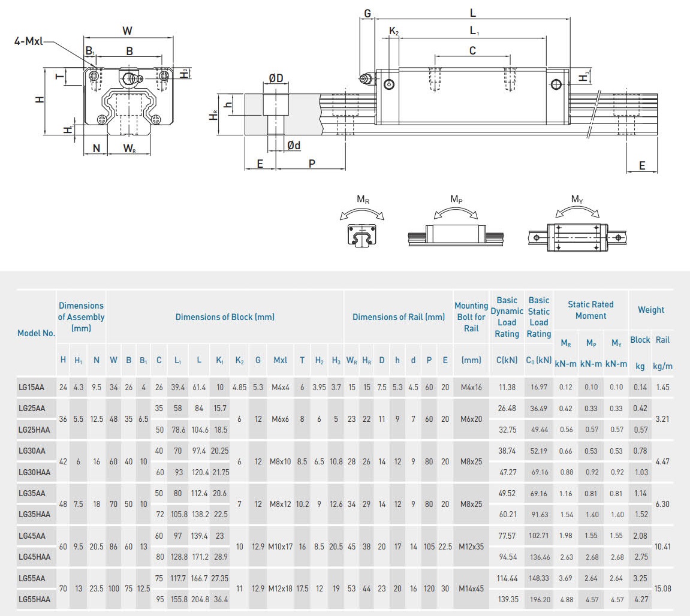The image size is (690, 616).
Task: Click the Mounting Bolt for Rail header
Action: pyautogui.click(x=471, y=317)
